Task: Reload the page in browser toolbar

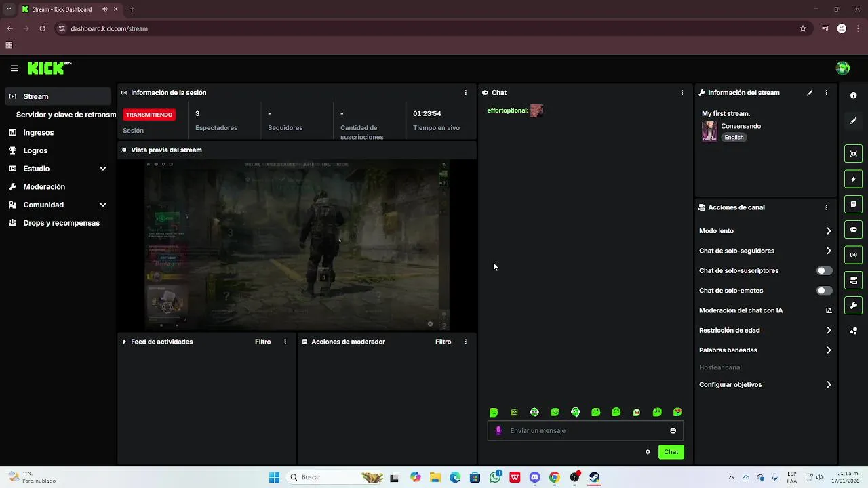Action: (42, 28)
